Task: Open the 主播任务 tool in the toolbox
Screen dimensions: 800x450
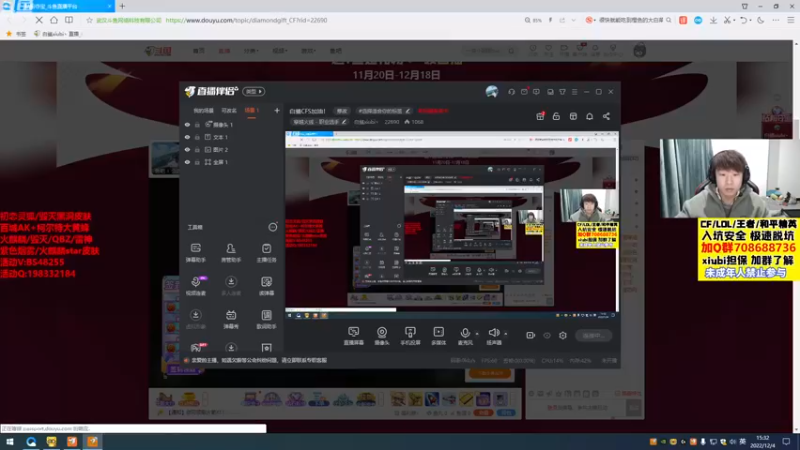Action: [266, 252]
